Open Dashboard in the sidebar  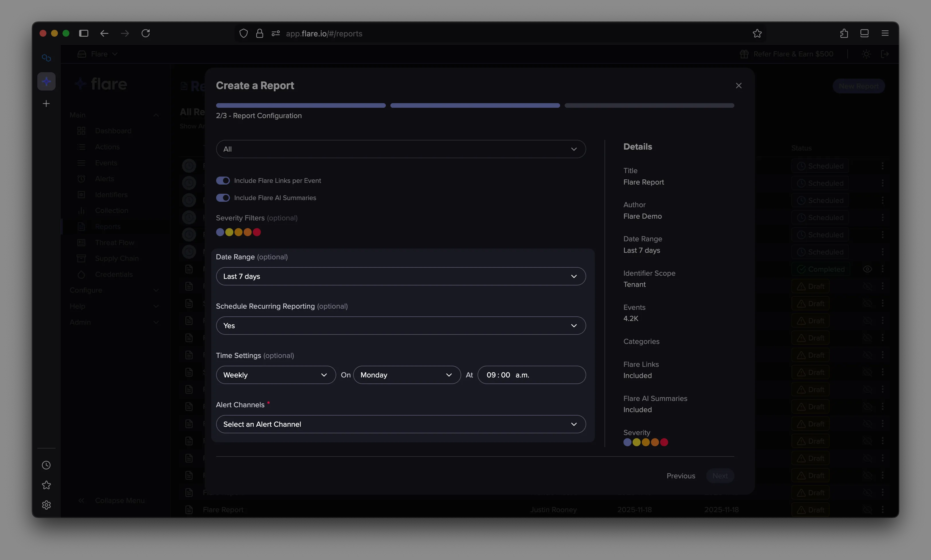pos(113,131)
